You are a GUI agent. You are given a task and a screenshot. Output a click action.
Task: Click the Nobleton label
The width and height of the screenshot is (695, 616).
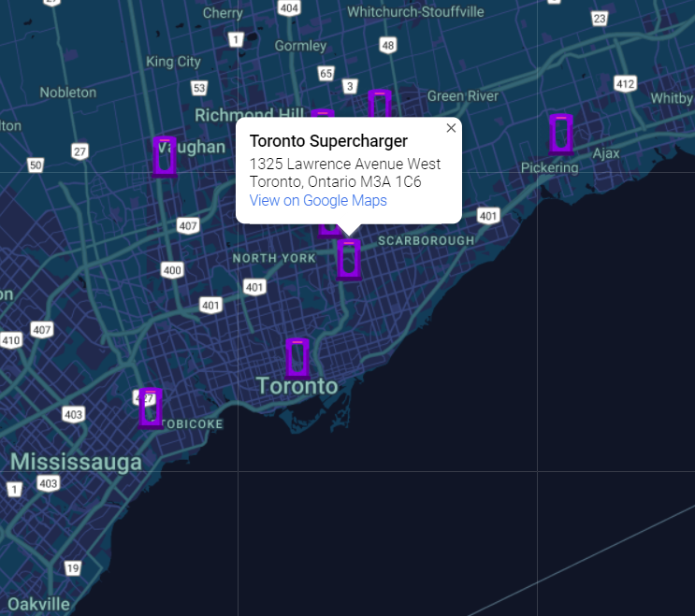pyautogui.click(x=67, y=93)
